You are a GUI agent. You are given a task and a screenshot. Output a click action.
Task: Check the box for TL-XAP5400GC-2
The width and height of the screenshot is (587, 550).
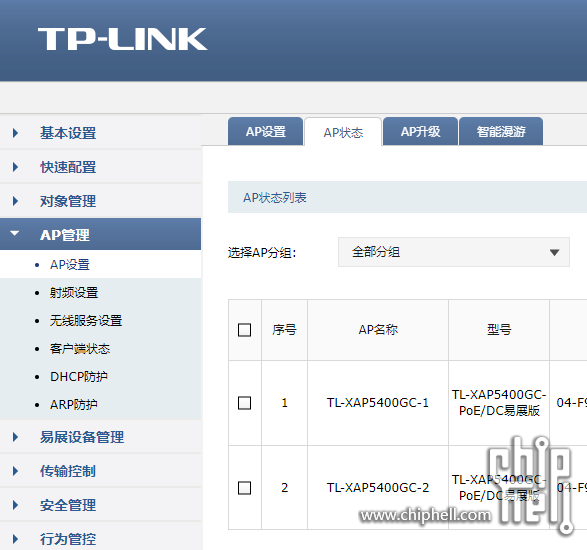tap(244, 488)
